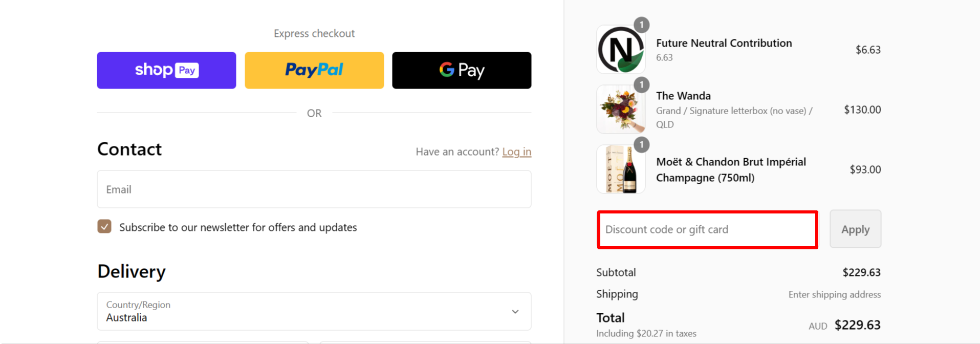Image resolution: width=980 pixels, height=344 pixels.
Task: Choose the Google Pay payment icon
Action: (x=461, y=70)
